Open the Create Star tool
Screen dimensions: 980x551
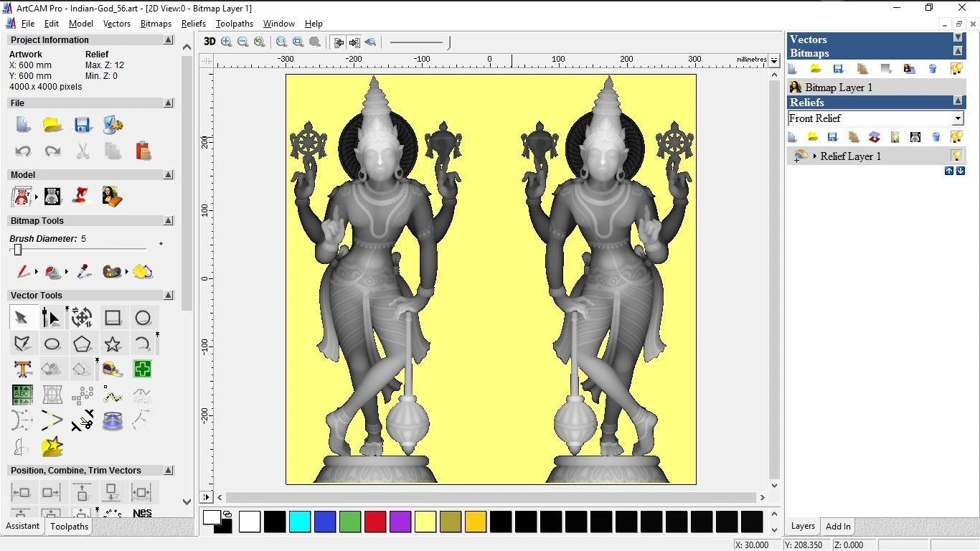click(113, 344)
